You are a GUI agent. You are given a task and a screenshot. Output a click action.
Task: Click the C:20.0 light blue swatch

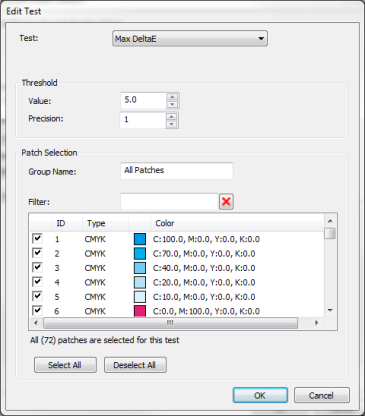140,282
